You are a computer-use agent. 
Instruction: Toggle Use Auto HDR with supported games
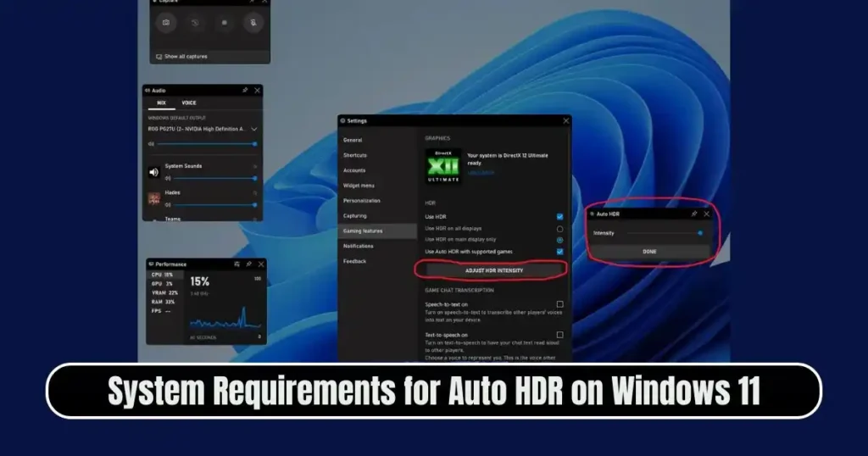[x=559, y=252]
